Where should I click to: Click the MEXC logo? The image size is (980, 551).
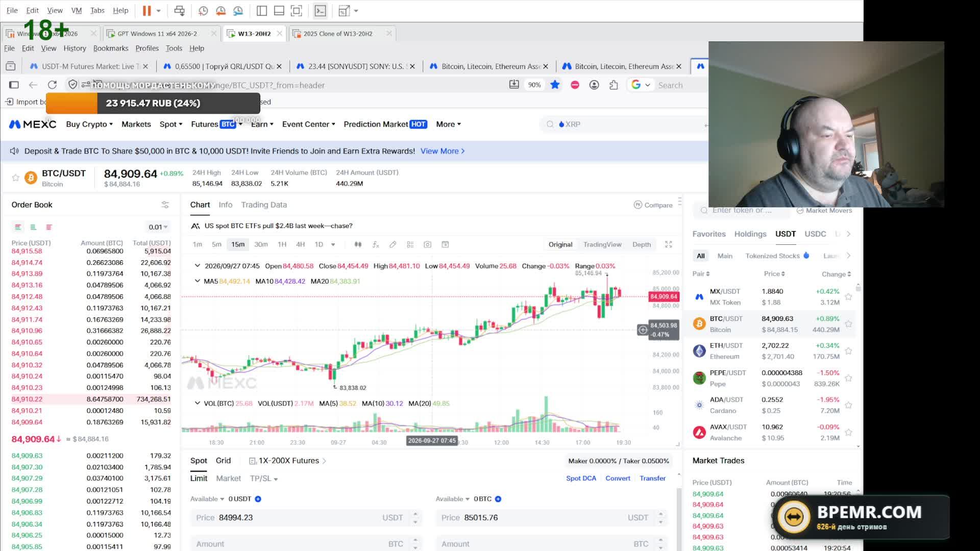click(33, 124)
